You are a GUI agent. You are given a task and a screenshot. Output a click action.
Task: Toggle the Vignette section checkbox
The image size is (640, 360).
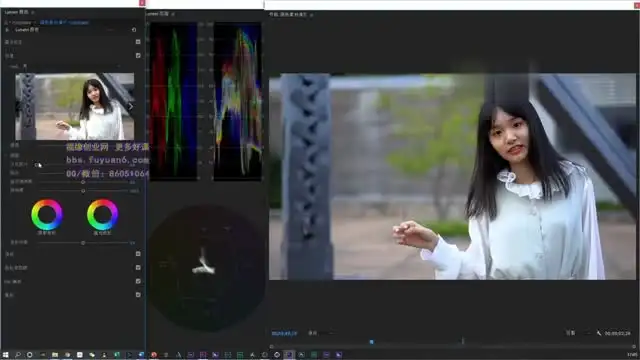138,295
